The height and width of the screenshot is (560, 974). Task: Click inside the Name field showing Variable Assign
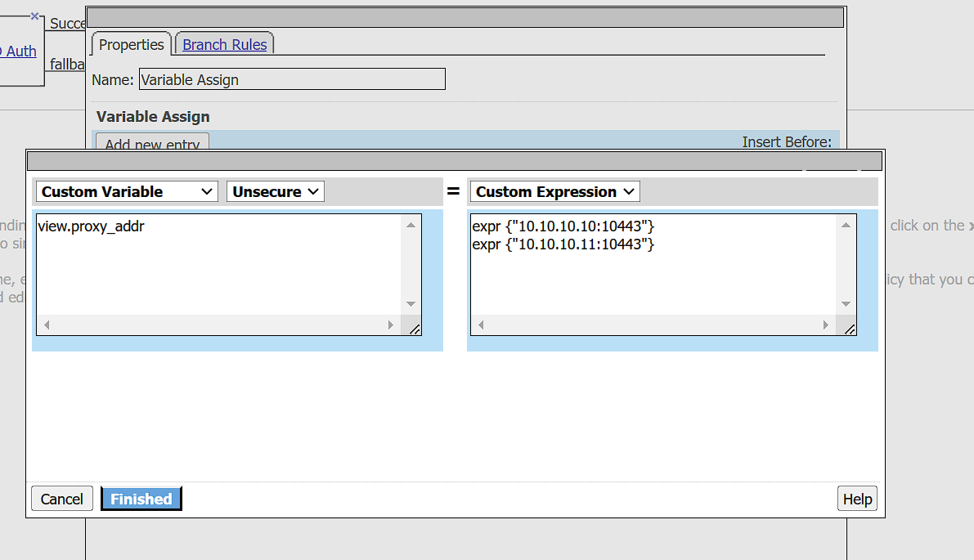[x=292, y=78]
